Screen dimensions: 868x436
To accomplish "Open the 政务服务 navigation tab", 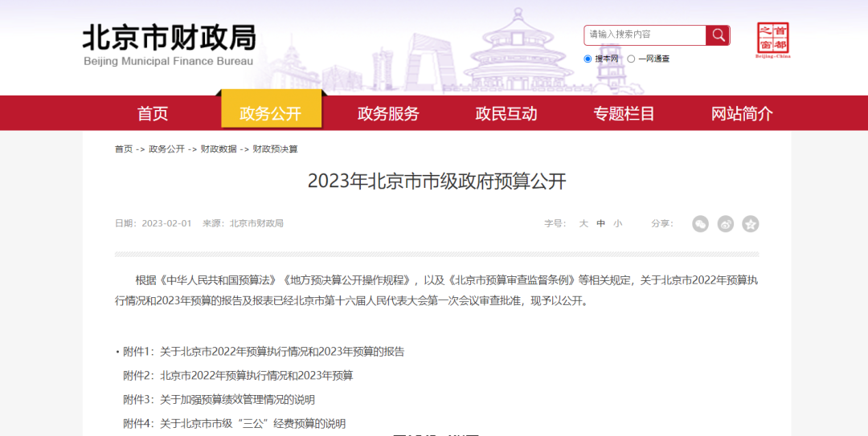I will pyautogui.click(x=389, y=114).
